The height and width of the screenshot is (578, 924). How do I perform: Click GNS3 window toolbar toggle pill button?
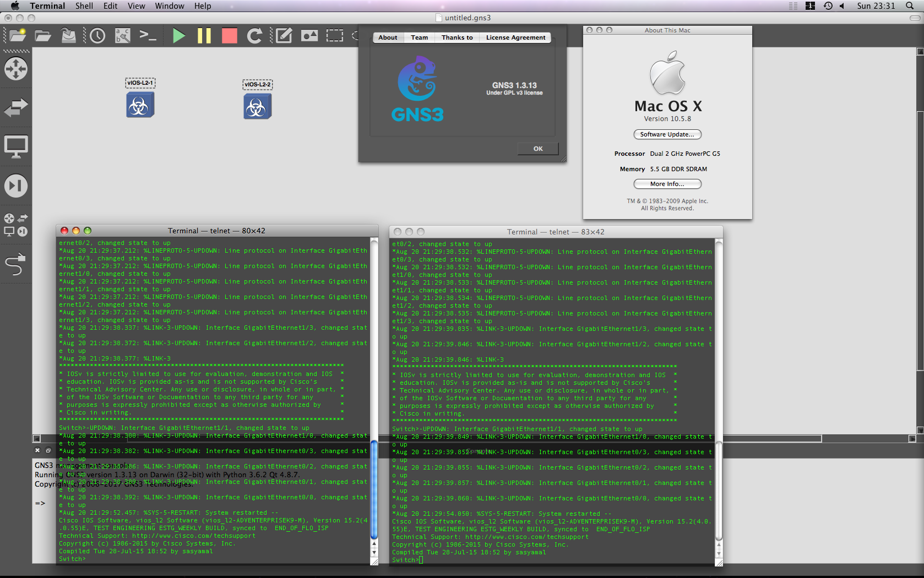click(915, 18)
